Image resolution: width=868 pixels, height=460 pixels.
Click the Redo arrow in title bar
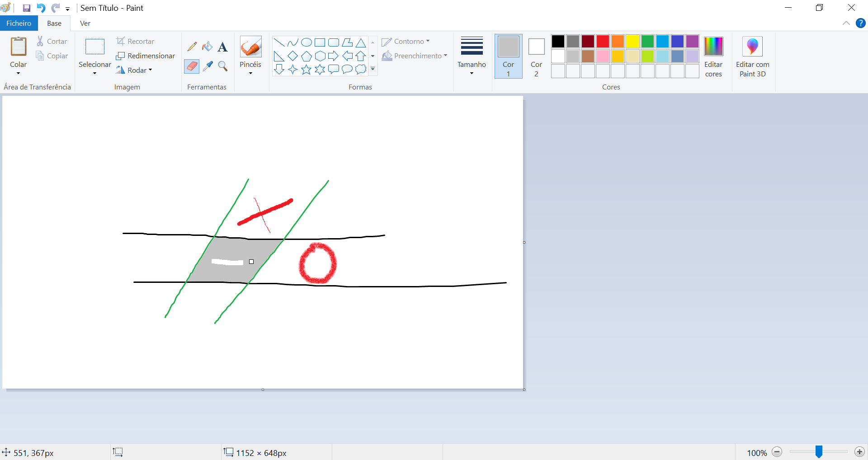coord(55,8)
